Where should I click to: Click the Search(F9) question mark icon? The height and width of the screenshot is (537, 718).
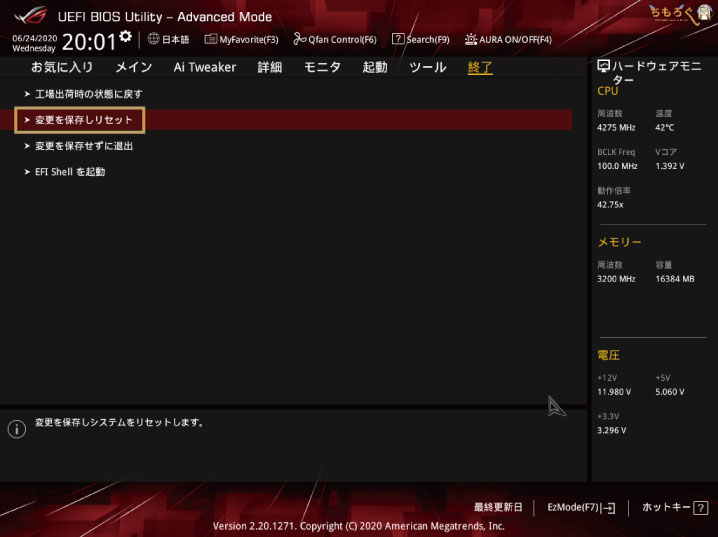[398, 39]
